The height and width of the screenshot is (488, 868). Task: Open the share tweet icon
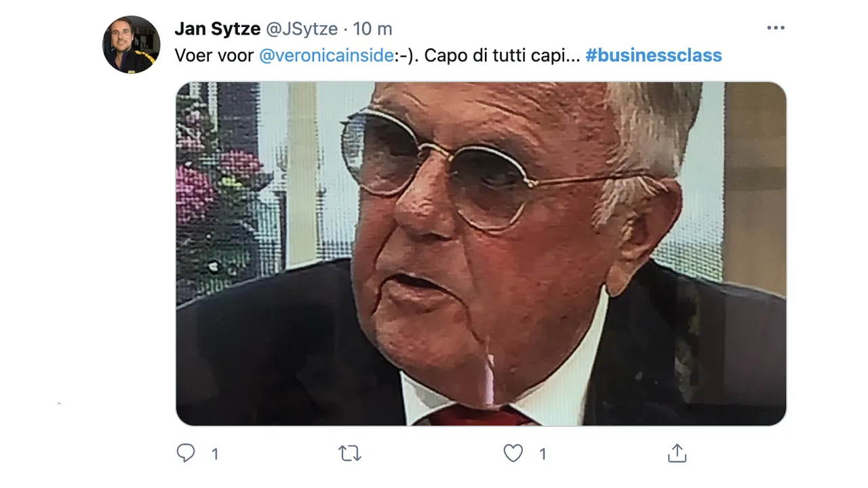pos(677,453)
